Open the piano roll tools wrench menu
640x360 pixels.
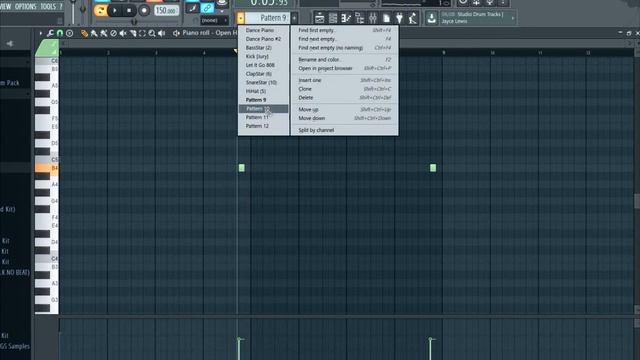pyautogui.click(x=50, y=33)
